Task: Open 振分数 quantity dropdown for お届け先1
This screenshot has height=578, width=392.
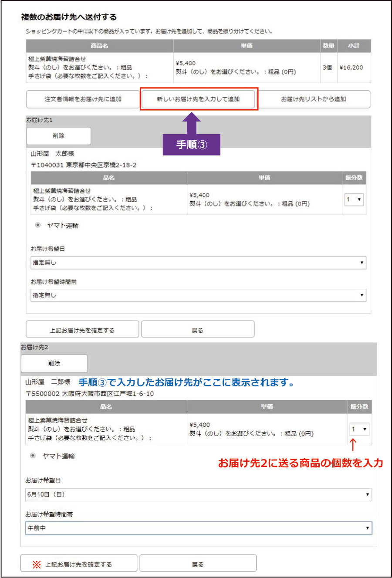Action: pos(354,199)
